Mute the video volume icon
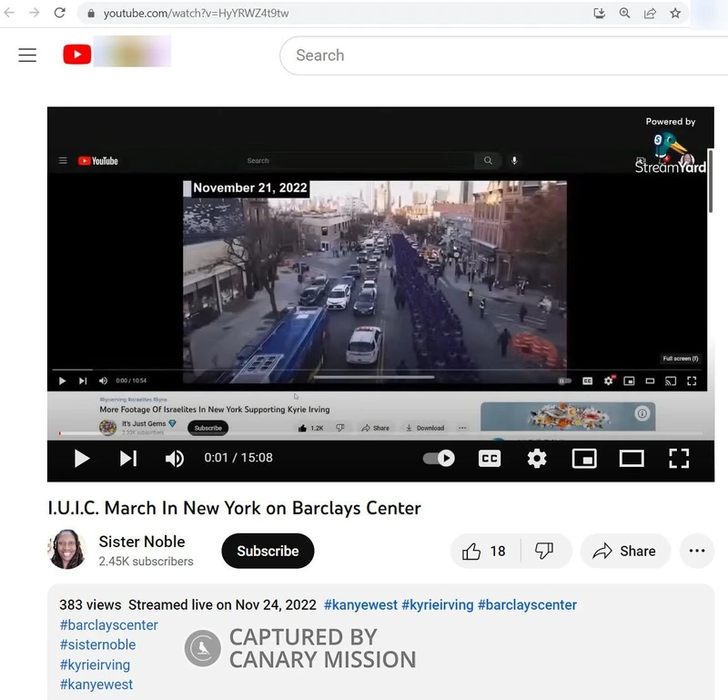The height and width of the screenshot is (700, 728). (174, 458)
